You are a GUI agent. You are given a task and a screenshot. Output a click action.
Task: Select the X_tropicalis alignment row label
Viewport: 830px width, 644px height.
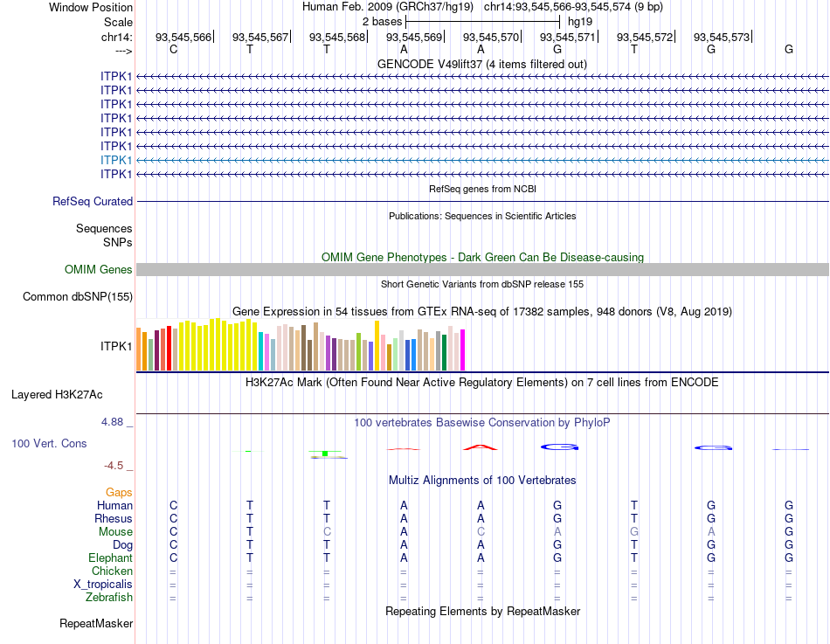tap(103, 585)
